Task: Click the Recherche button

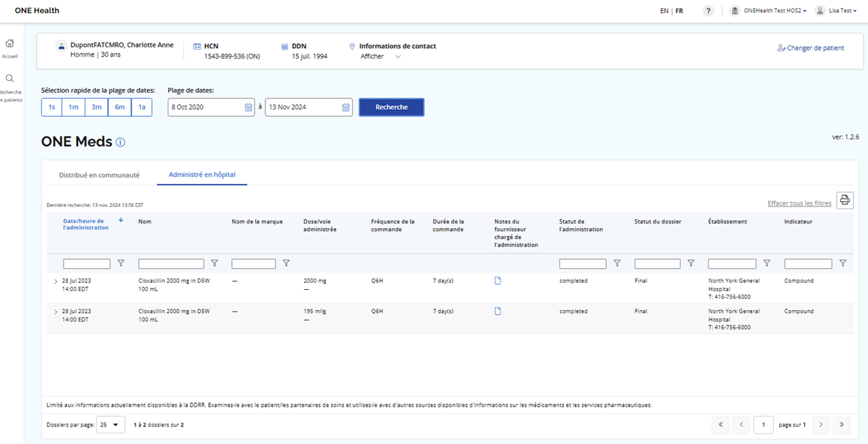Action: (392, 107)
